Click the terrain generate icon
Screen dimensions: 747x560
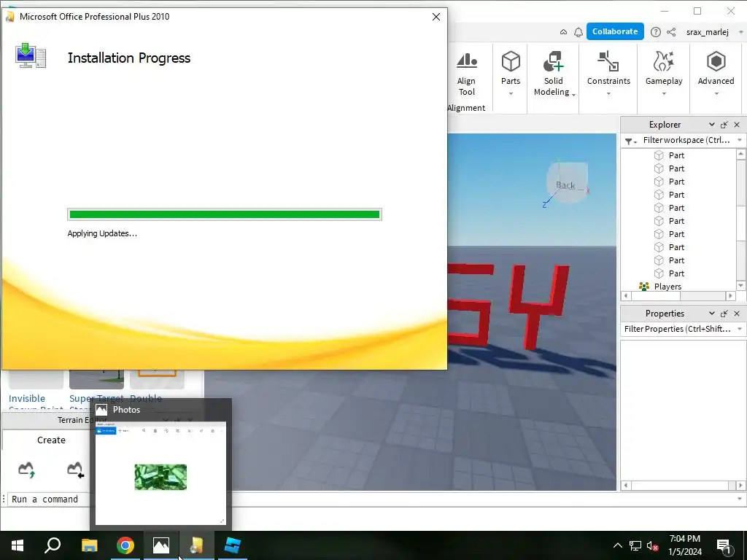[x=27, y=470]
